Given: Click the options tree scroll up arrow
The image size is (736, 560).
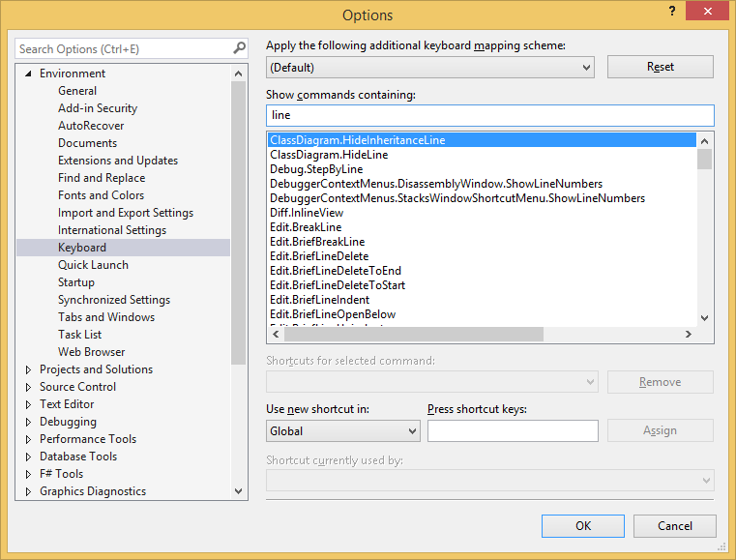Looking at the screenshot, I should 239,74.
